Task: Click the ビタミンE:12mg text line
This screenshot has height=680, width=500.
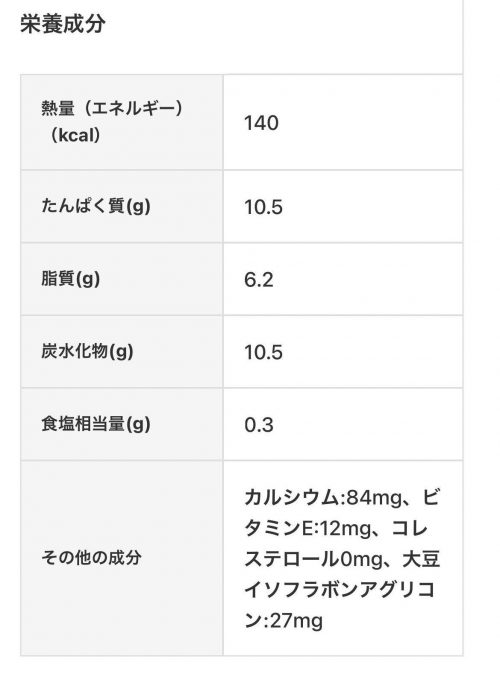Action: (309, 529)
